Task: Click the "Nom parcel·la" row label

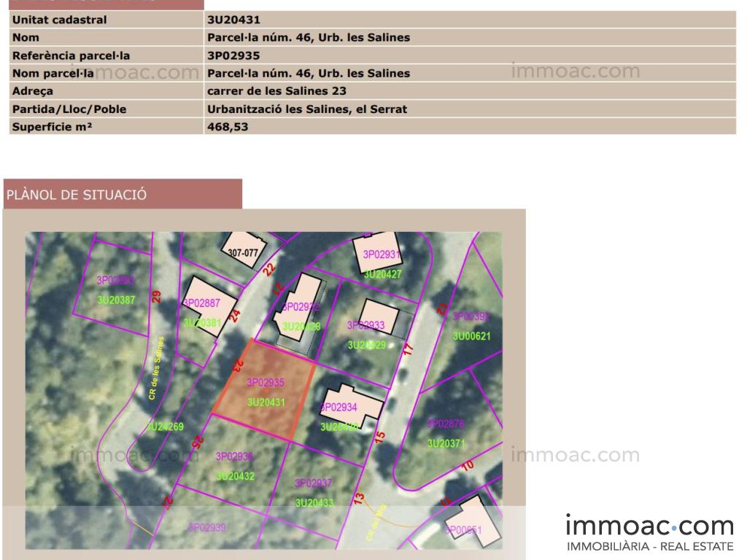Action: pos(107,74)
